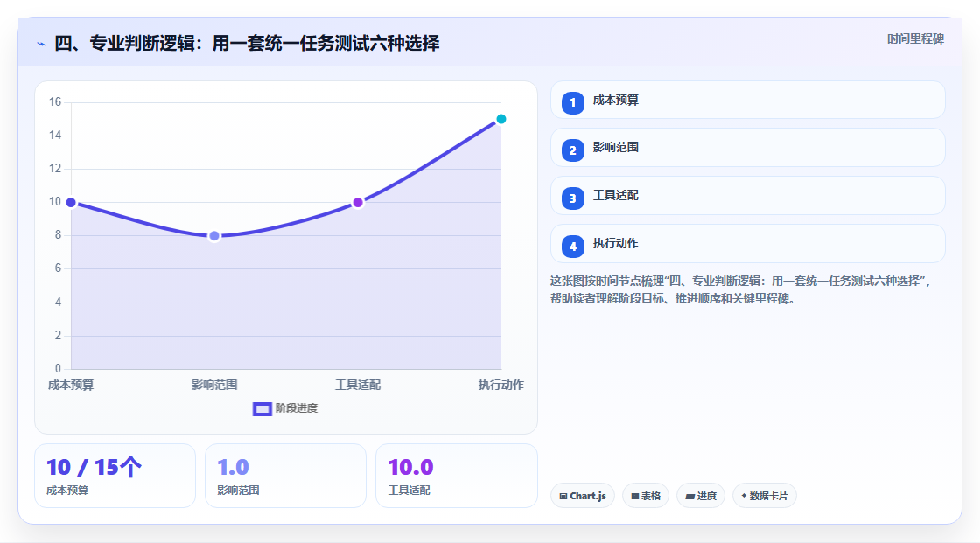The image size is (980, 543).
Task: Click the chart data point at 成本预算
Action: [x=71, y=203]
